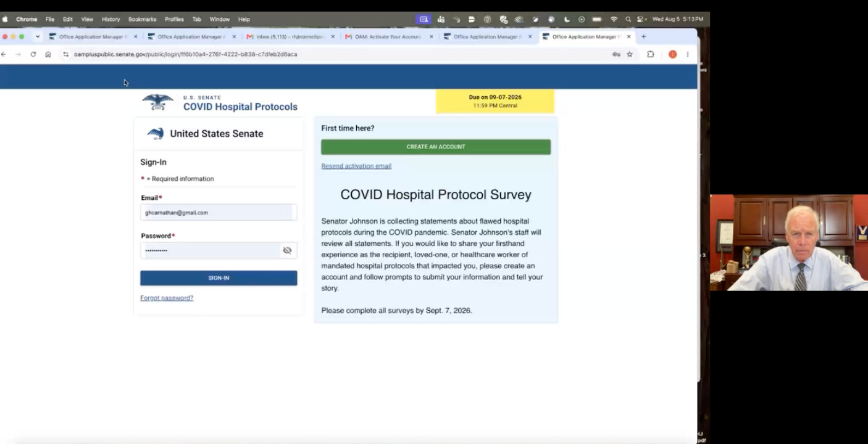Screen dimensions: 868x444
Task: Open Control Center in the menu bar
Action: point(641,19)
